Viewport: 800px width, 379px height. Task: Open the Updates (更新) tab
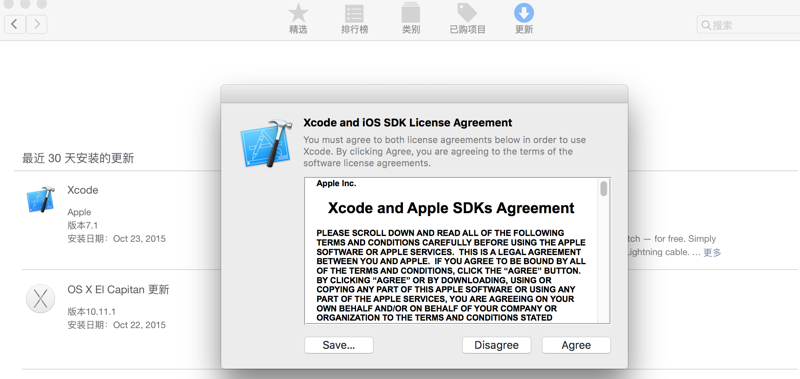[524, 19]
